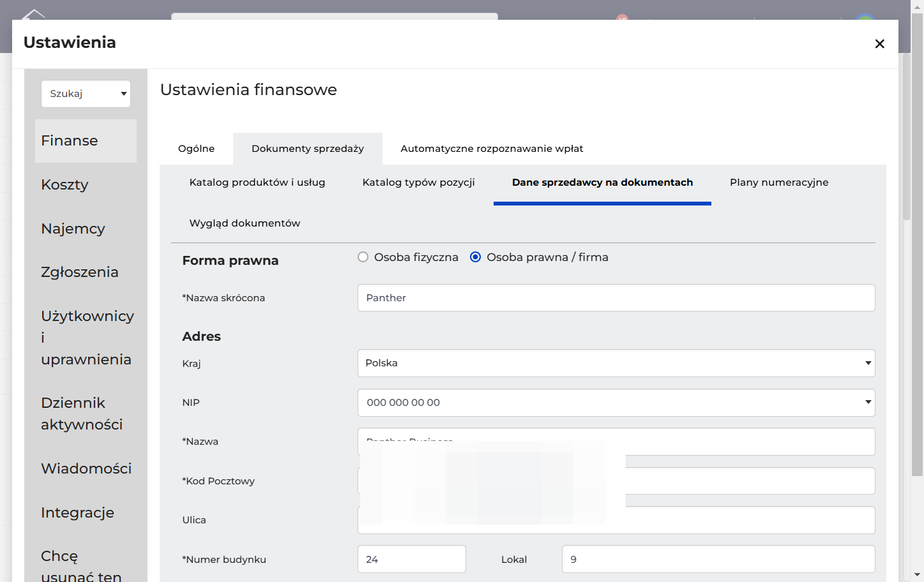Click the Nazwa skrócona field containing Panther
Screen dimensions: 924x582
coord(616,298)
